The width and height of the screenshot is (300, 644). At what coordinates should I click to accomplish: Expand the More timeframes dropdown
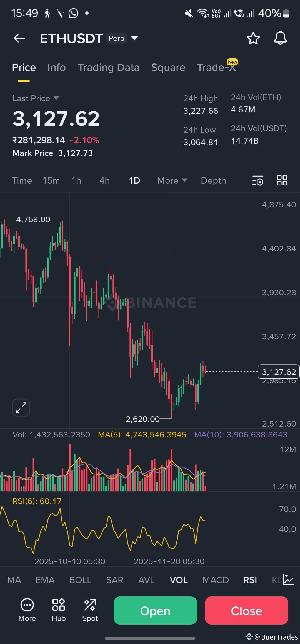(x=172, y=180)
